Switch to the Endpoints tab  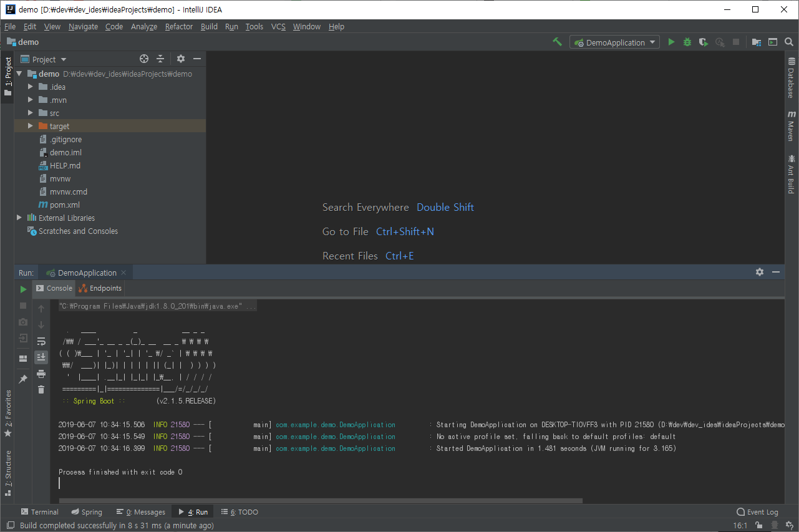click(100, 288)
